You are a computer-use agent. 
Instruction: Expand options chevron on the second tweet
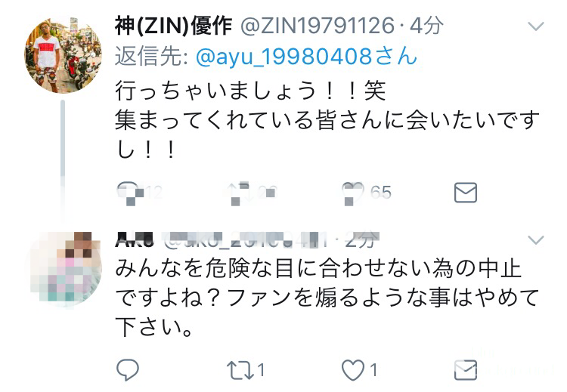point(536,239)
